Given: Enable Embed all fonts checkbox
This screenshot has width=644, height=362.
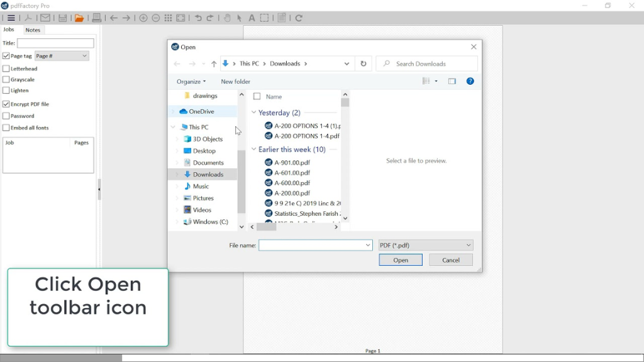Looking at the screenshot, I should 6,128.
